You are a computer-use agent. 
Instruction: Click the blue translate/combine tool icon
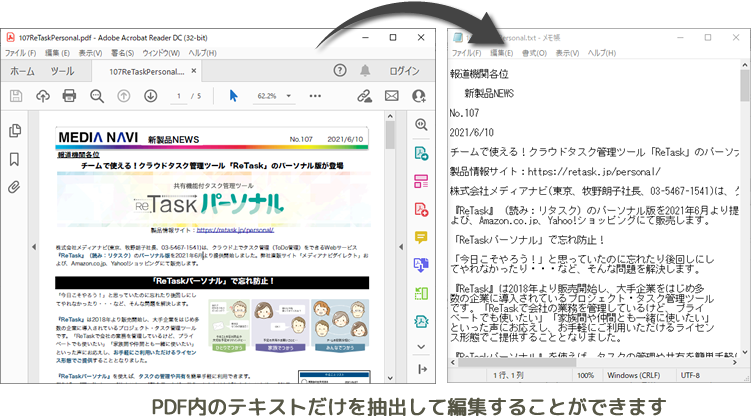coord(421,265)
